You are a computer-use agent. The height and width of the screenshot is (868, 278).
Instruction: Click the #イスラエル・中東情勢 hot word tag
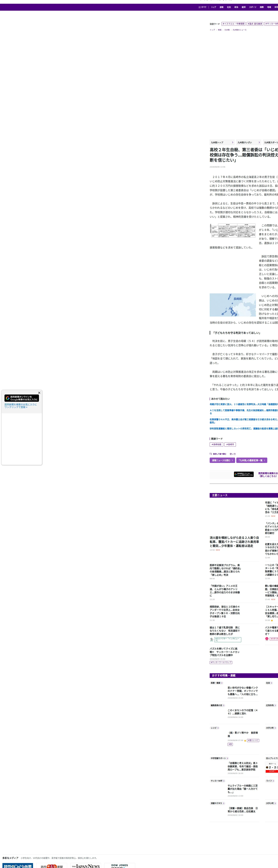tap(233, 24)
